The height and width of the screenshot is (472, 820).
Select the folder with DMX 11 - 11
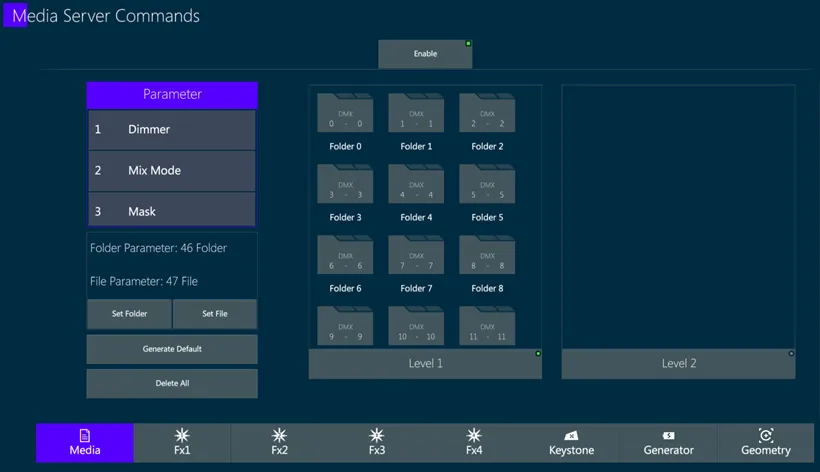[487, 326]
